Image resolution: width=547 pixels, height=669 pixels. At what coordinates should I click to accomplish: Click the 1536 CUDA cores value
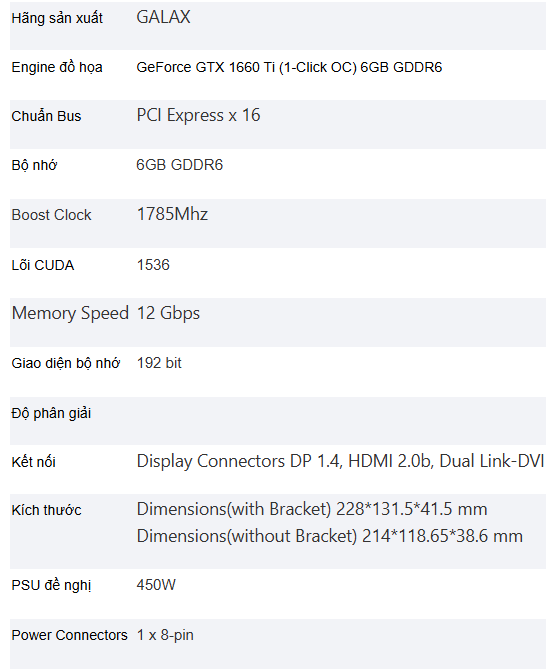[x=153, y=265]
